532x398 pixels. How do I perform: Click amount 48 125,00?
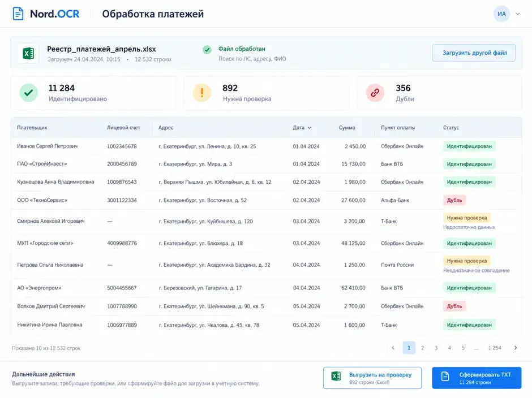pyautogui.click(x=353, y=243)
